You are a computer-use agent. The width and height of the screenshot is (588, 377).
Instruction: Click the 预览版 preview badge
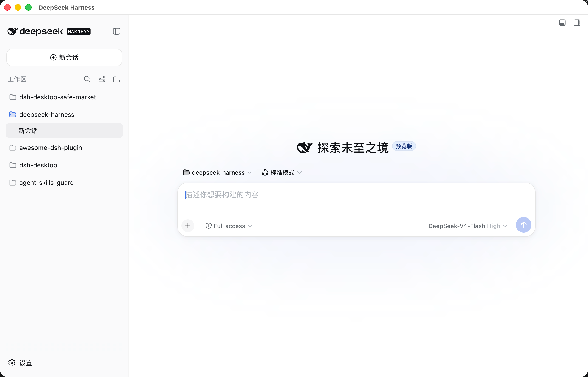[404, 146]
